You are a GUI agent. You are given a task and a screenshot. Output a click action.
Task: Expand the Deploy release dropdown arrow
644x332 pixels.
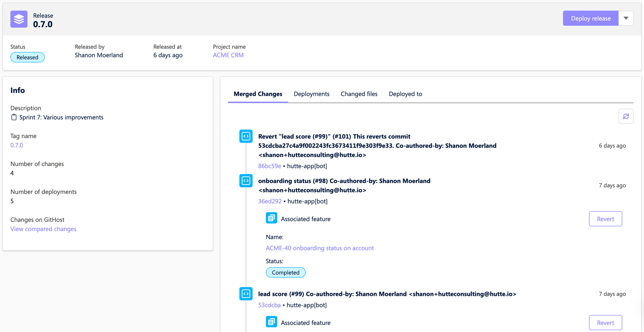[626, 18]
